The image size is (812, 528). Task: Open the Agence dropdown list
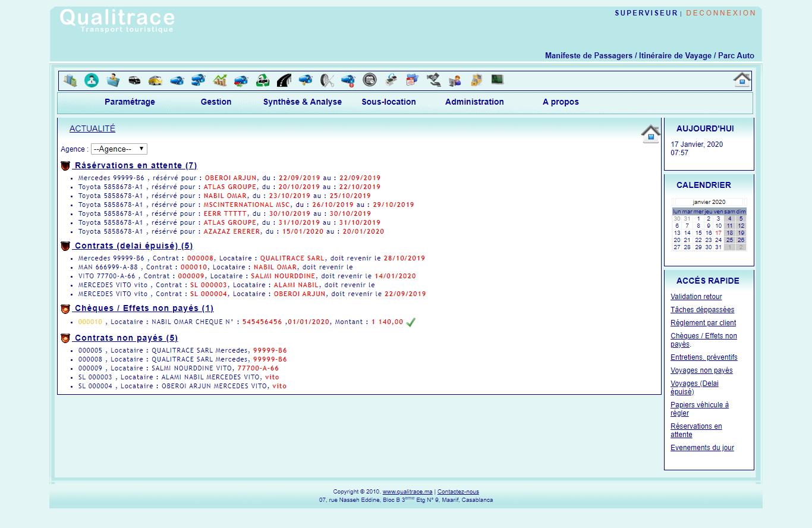[x=119, y=149]
